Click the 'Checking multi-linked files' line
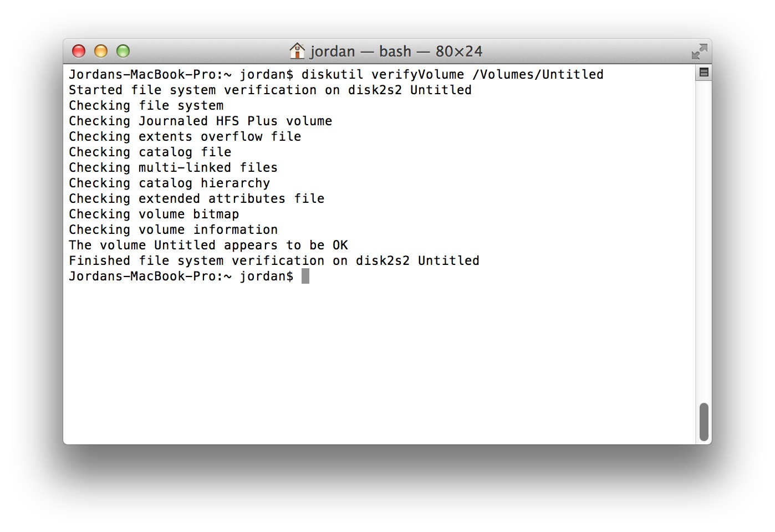Viewport: 775px width, 532px height. [173, 167]
